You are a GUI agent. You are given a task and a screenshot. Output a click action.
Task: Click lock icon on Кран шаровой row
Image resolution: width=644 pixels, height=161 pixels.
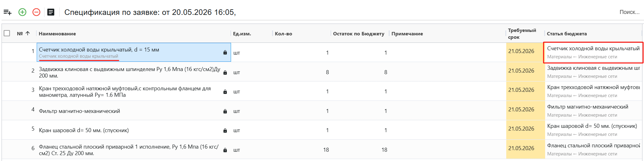coord(225,130)
